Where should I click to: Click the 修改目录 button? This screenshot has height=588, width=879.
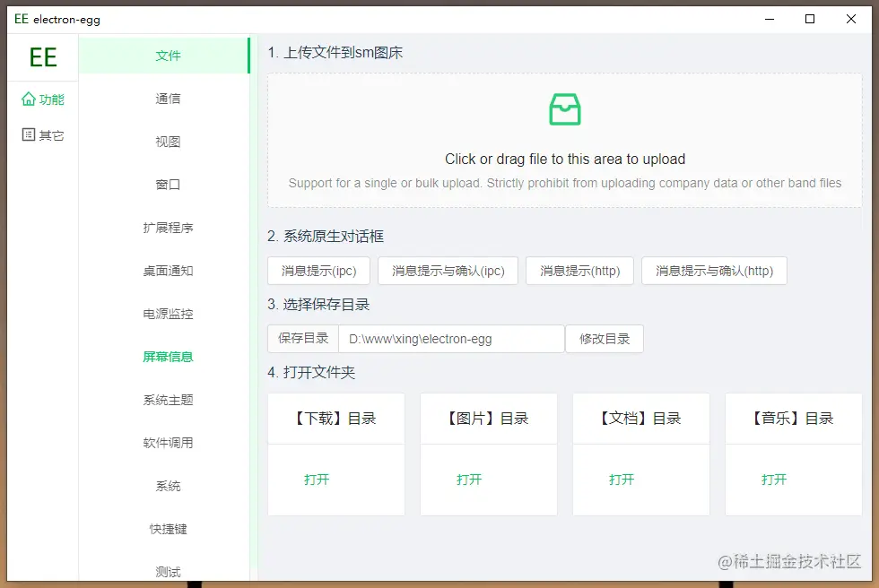click(605, 339)
